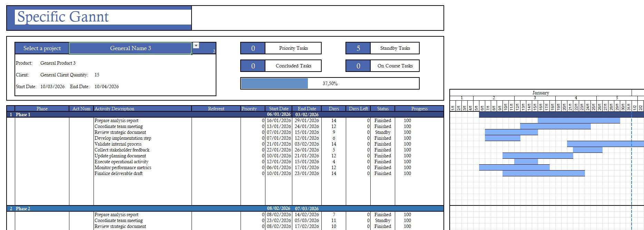
Task: Select Phase 1 start date 06/01/2026
Action: tap(279, 114)
